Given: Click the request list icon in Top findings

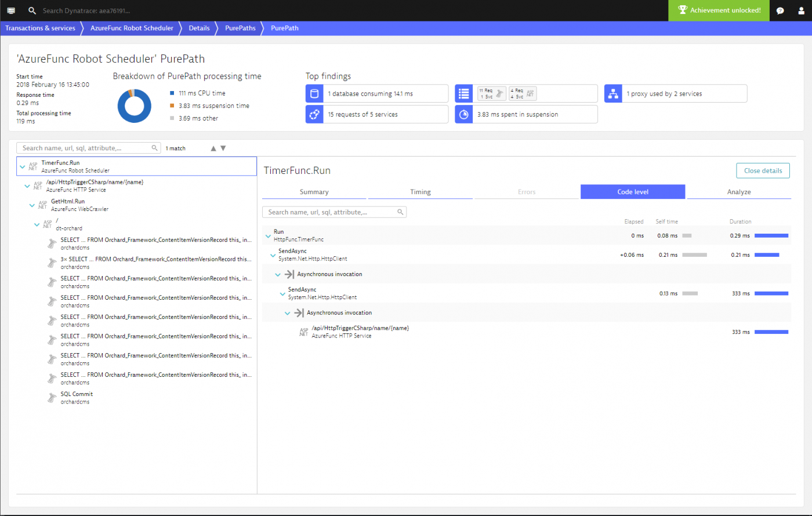Looking at the screenshot, I should coord(463,93).
